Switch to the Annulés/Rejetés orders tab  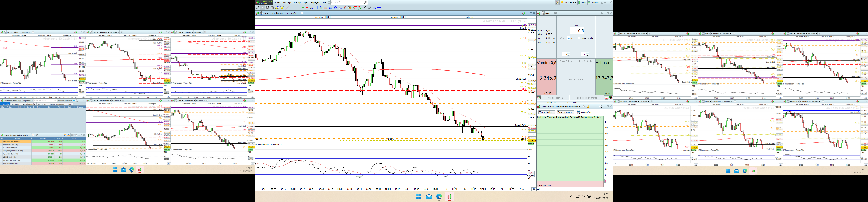[29, 104]
